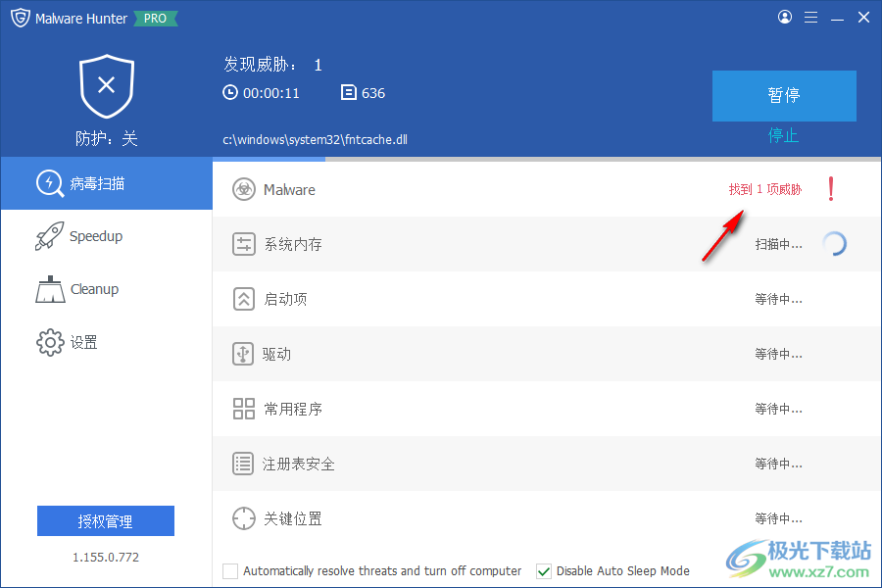Click the settings gear icon
882x588 pixels.
50,342
